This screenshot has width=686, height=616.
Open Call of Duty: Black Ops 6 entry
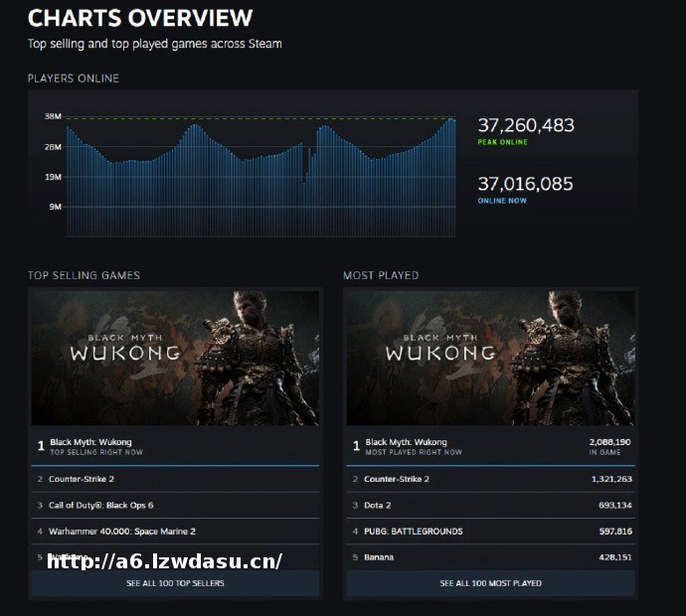(175, 505)
